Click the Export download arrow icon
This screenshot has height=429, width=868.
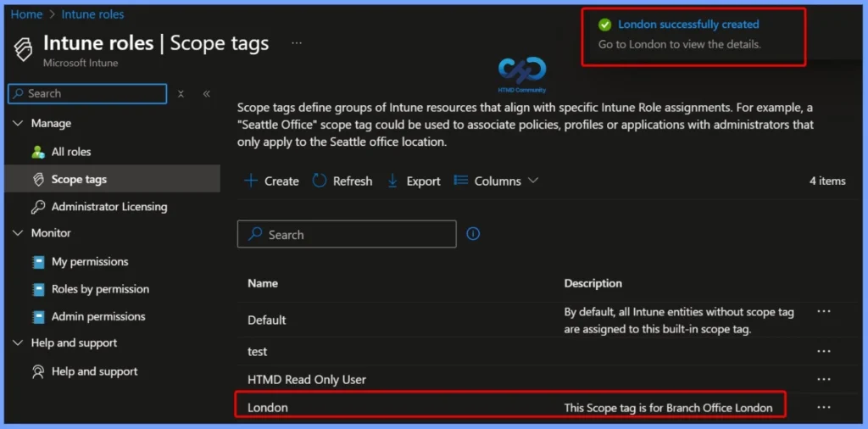click(x=392, y=181)
